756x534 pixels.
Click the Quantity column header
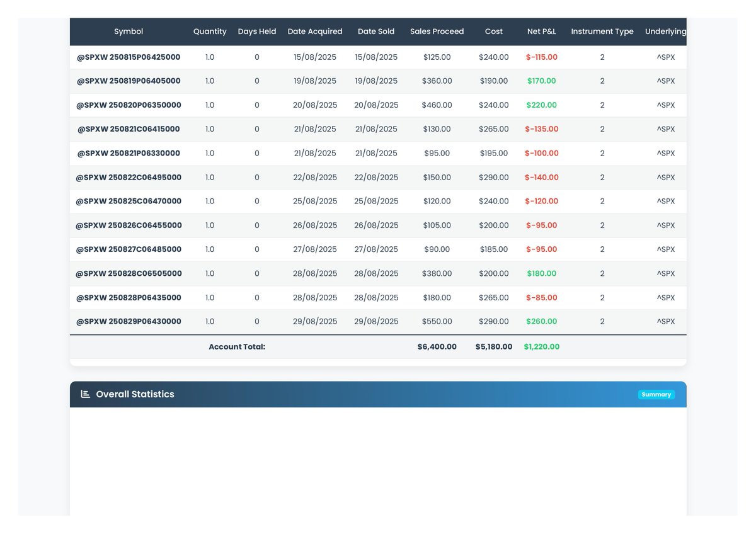(x=210, y=31)
